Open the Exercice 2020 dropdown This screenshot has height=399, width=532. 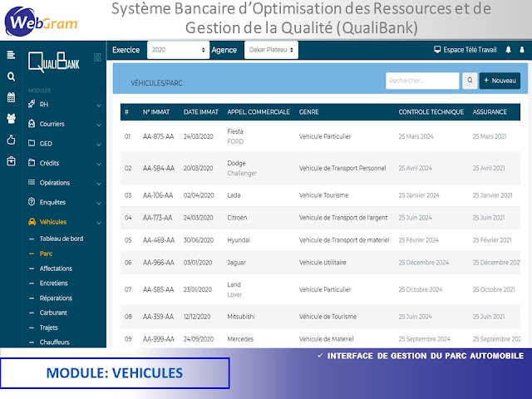[x=178, y=50]
